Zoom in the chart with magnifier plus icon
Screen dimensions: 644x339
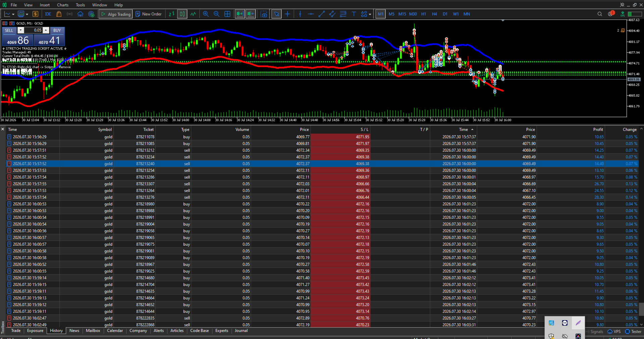pos(206,14)
